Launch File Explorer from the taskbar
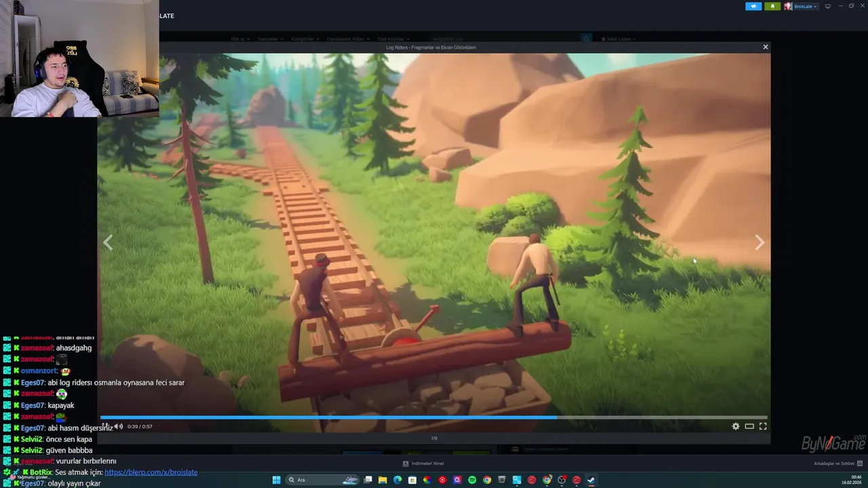The width and height of the screenshot is (868, 488). (x=382, y=480)
